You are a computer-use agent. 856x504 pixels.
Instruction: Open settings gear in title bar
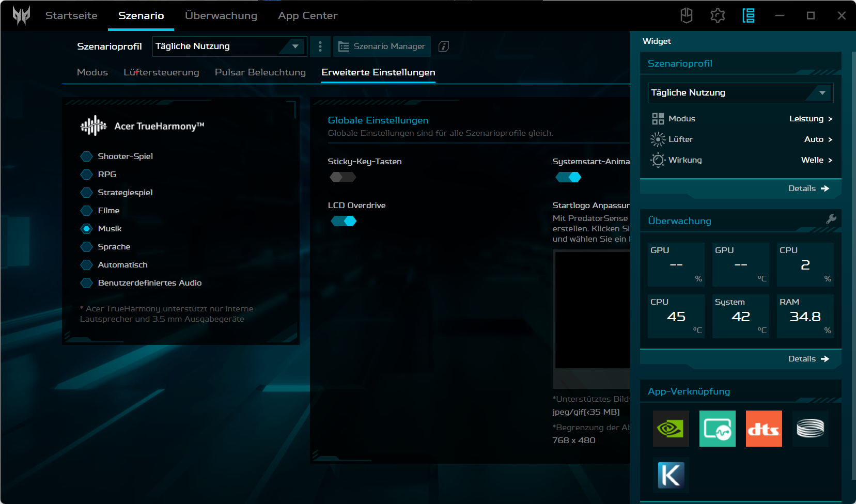coord(718,15)
